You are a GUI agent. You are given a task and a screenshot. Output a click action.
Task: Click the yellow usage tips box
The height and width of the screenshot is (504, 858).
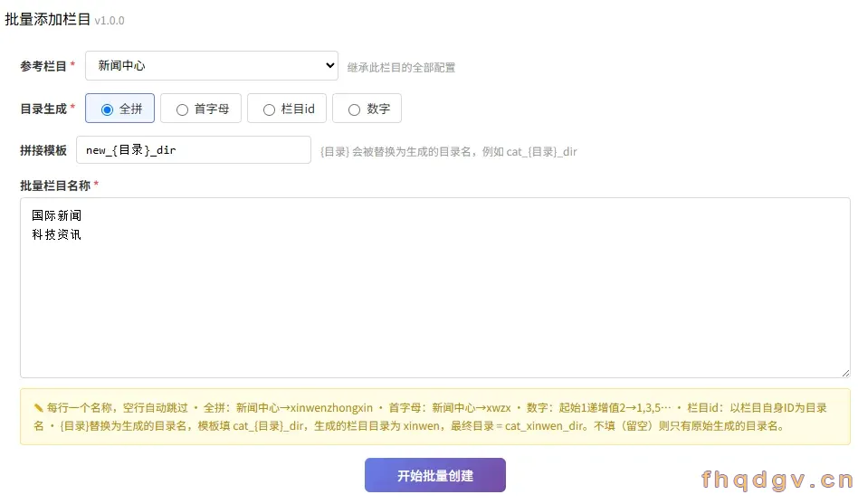435,416
